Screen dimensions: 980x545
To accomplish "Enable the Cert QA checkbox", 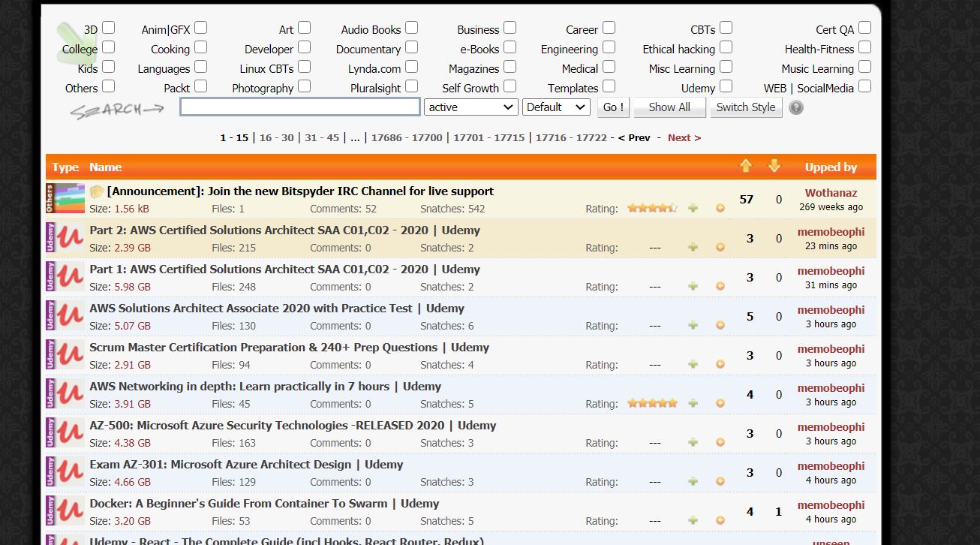I will 864,28.
